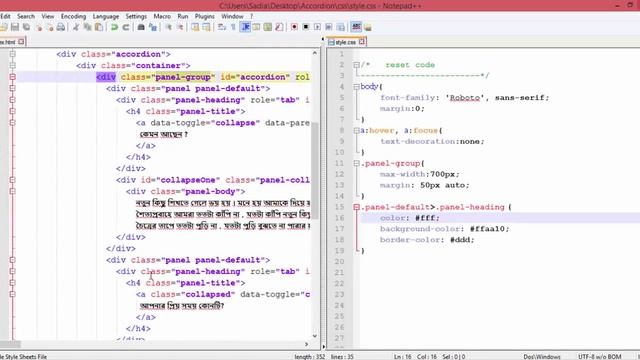Click Save recorded macro icon
The width and height of the screenshot is (640, 360).
click(x=341, y=27)
